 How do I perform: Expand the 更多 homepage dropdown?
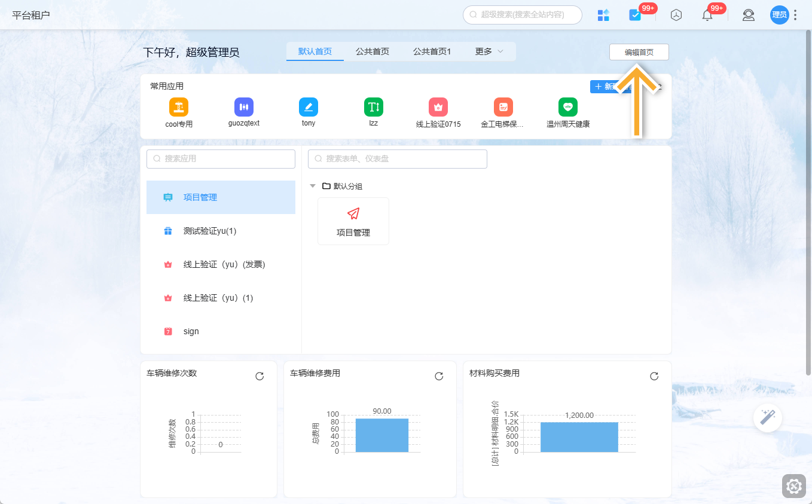coord(489,51)
